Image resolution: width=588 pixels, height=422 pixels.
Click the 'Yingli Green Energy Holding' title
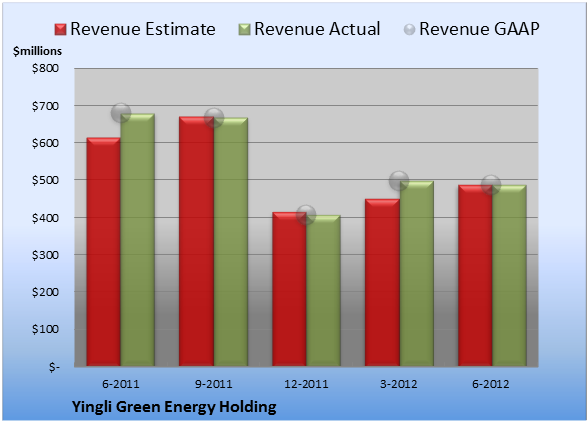pos(174,407)
